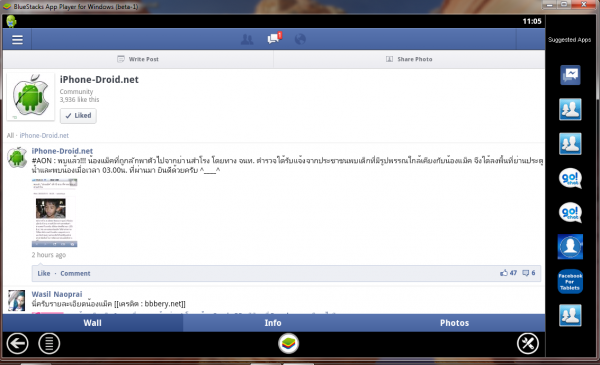Switch to the Photos tab
The width and height of the screenshot is (600, 365).
pyautogui.click(x=454, y=323)
